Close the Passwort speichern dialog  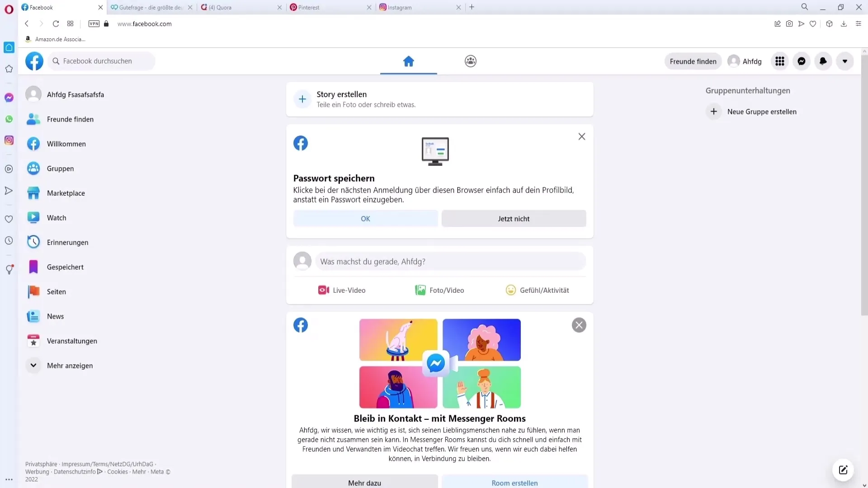click(x=582, y=136)
